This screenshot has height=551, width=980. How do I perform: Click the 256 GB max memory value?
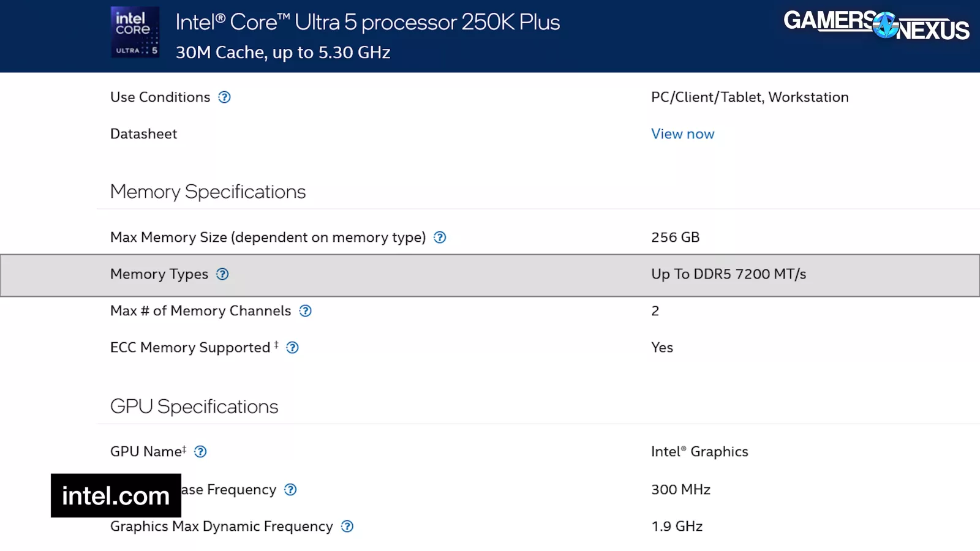point(675,238)
